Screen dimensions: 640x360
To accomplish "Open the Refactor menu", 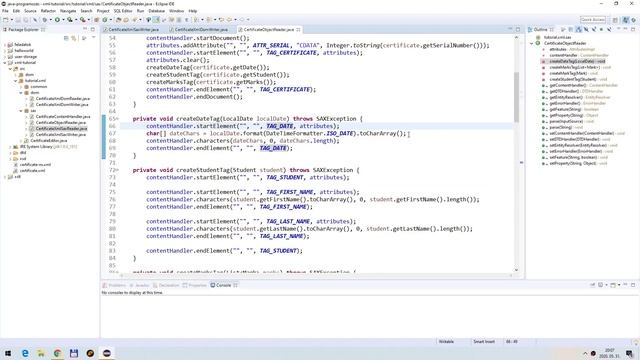I will coord(48,11).
